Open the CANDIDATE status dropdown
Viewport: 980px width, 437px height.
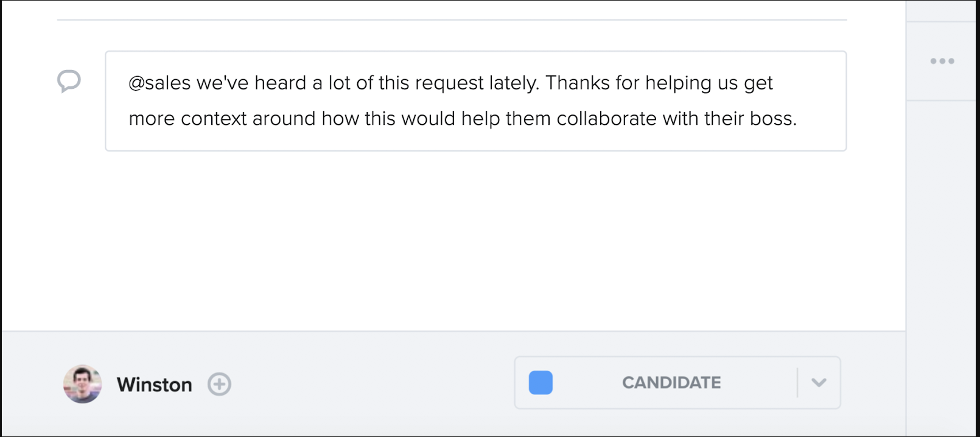[x=677, y=383]
